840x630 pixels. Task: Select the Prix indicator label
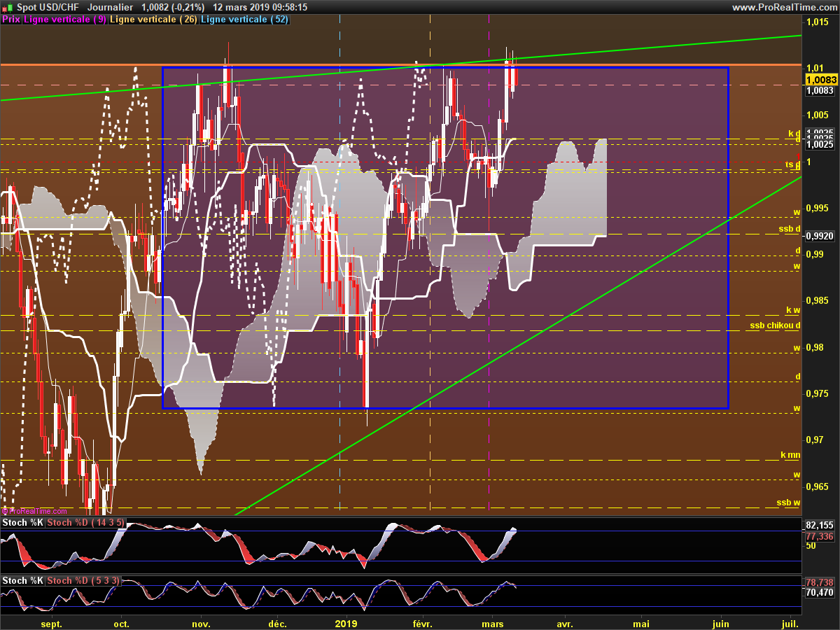[x=11, y=20]
